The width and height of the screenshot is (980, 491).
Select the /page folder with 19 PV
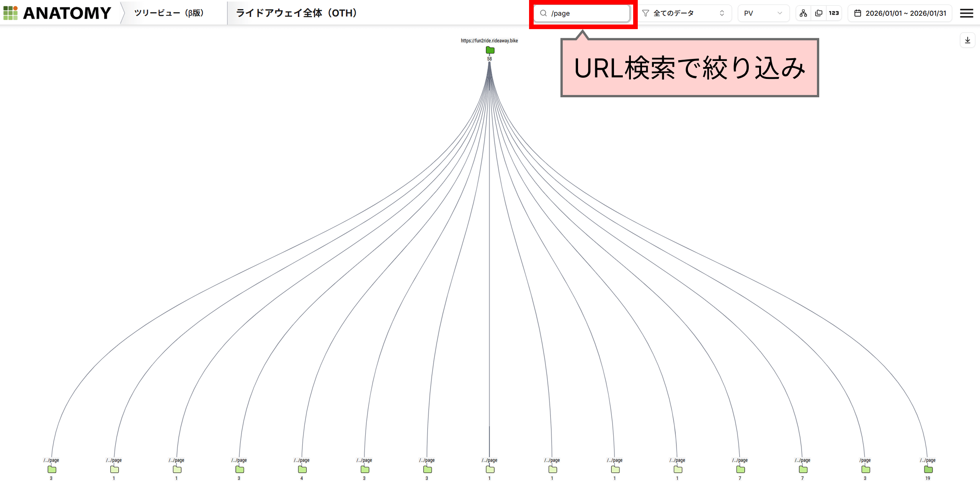click(928, 470)
